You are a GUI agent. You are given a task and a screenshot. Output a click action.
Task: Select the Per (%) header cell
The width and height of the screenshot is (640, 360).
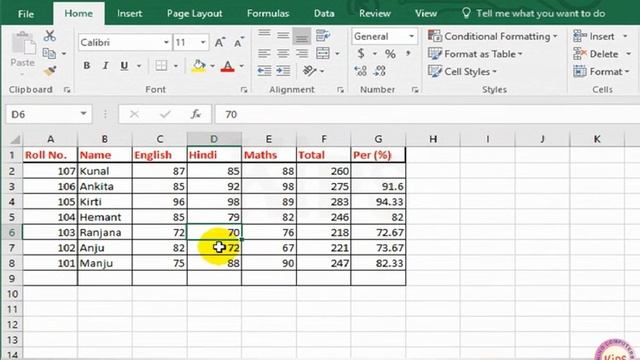(378, 155)
